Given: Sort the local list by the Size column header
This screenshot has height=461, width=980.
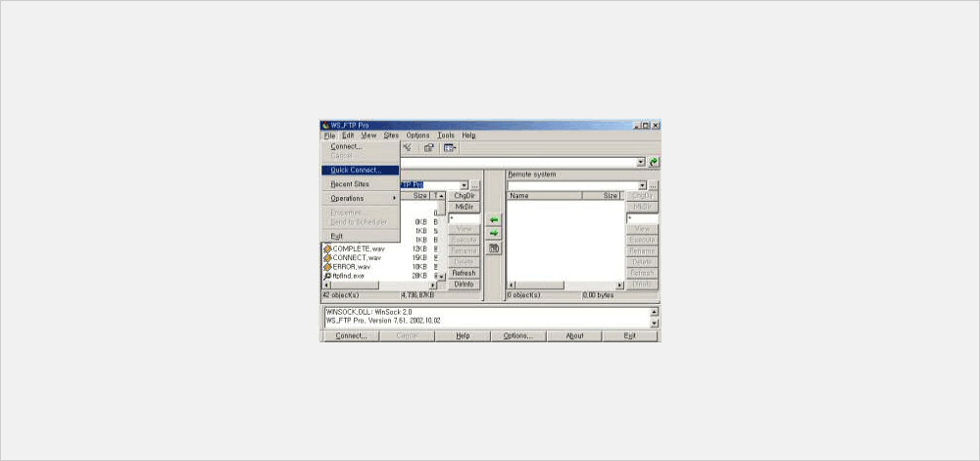Looking at the screenshot, I should coord(416,196).
